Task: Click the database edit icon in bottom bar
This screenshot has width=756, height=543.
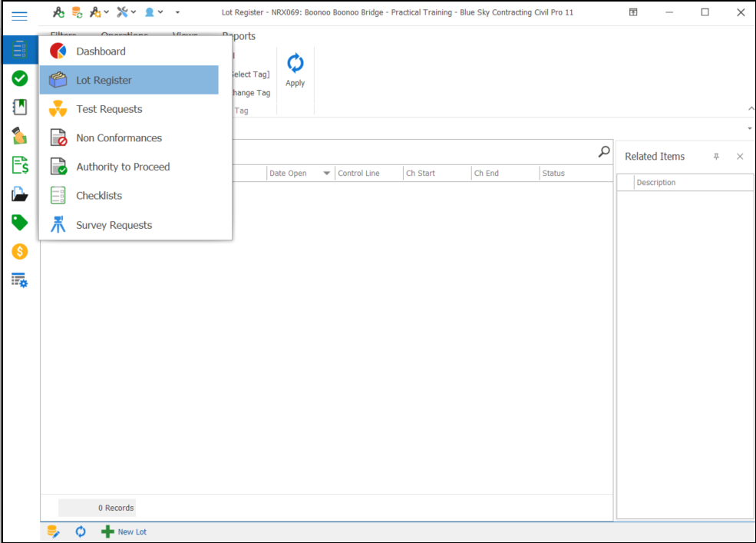Action: [x=53, y=532]
